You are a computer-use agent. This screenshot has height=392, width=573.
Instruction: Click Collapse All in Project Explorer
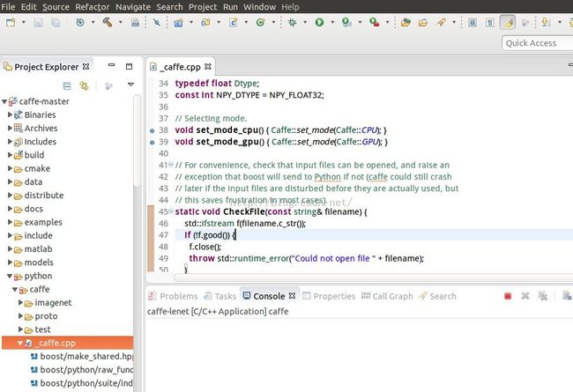pos(67,85)
